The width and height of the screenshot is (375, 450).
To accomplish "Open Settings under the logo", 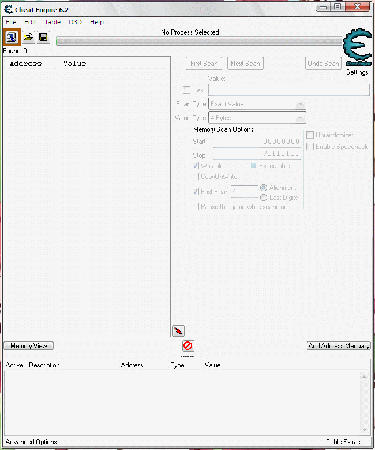I will click(x=357, y=72).
